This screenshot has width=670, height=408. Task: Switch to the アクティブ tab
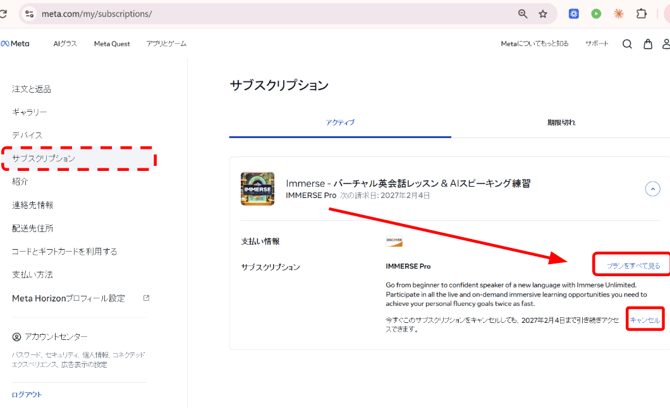(x=340, y=123)
